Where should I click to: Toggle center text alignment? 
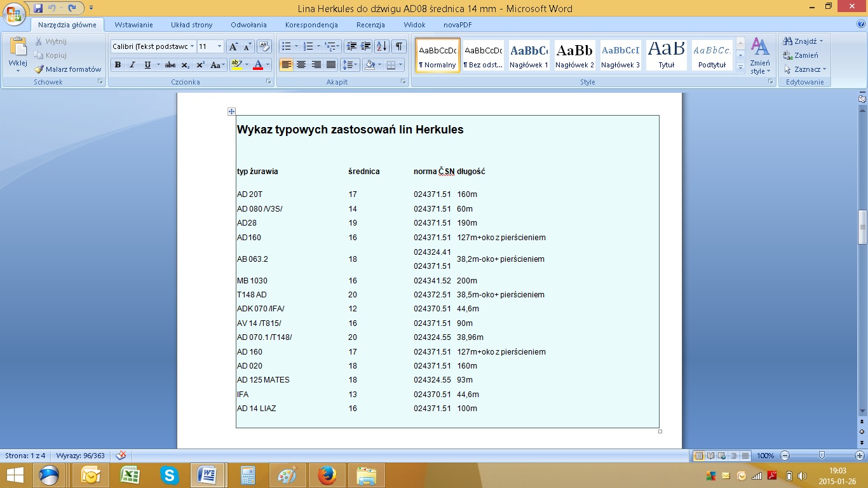point(301,65)
